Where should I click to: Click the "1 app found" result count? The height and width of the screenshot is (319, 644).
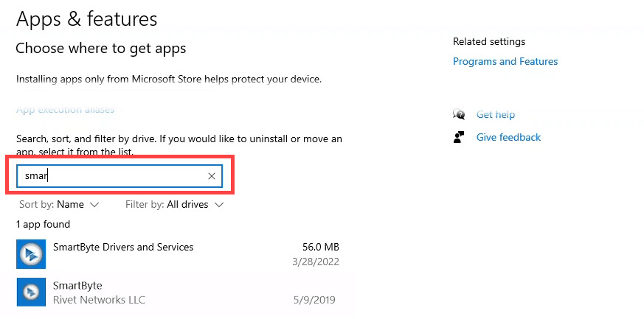click(x=44, y=224)
